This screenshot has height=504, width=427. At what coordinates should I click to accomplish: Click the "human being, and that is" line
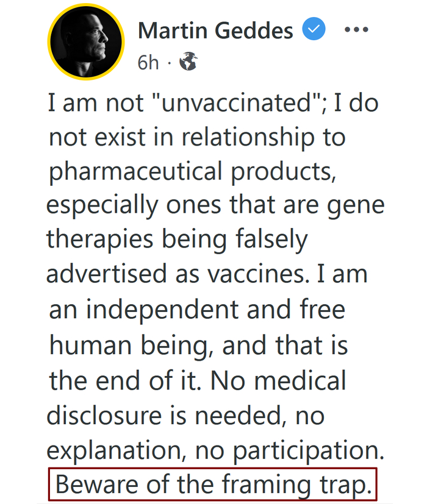[198, 346]
